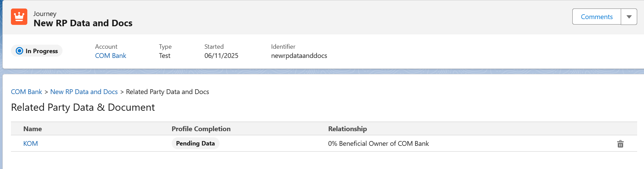Click the Profile Completion column header
Image resolution: width=644 pixels, height=169 pixels.
tap(201, 129)
